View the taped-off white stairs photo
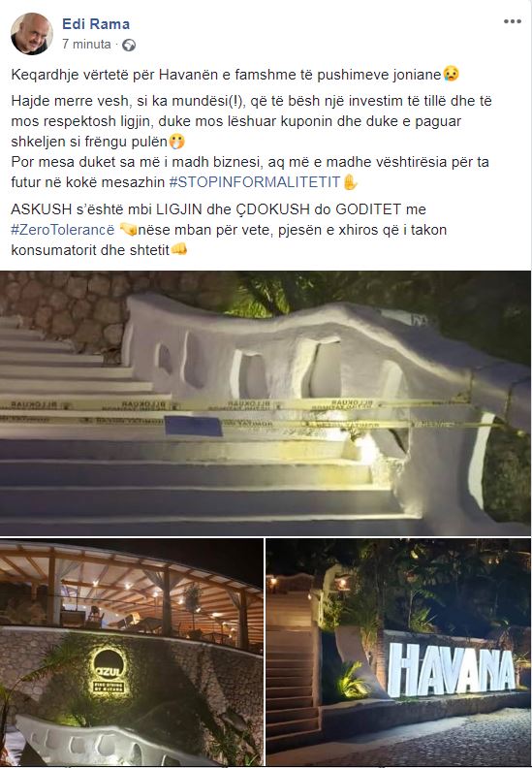This screenshot has width=532, height=768. point(266,403)
